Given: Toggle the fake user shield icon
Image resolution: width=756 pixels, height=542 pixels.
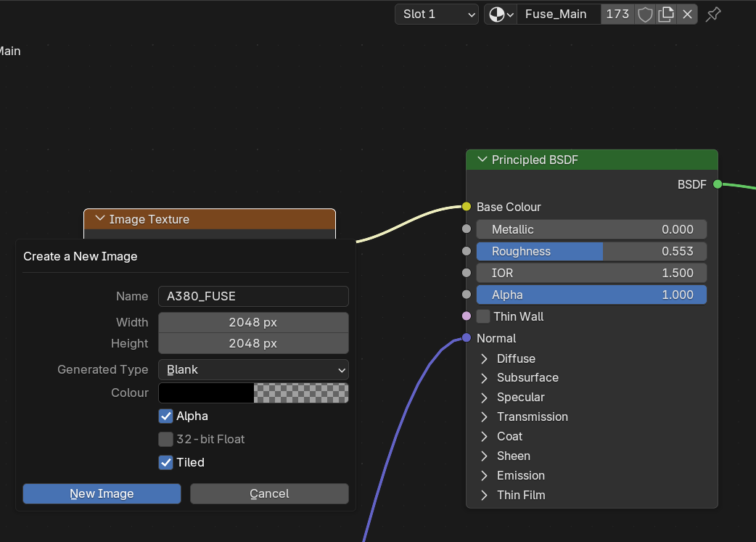Looking at the screenshot, I should [x=645, y=15].
